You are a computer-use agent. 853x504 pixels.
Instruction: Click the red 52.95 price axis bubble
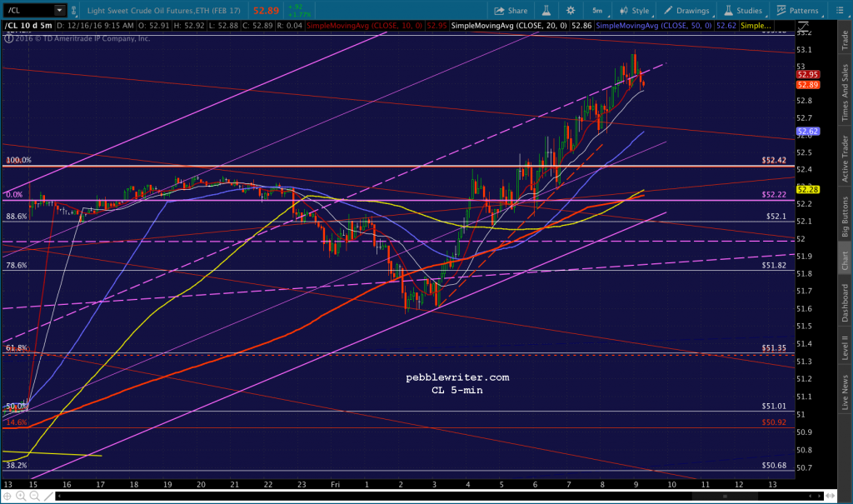click(x=808, y=75)
